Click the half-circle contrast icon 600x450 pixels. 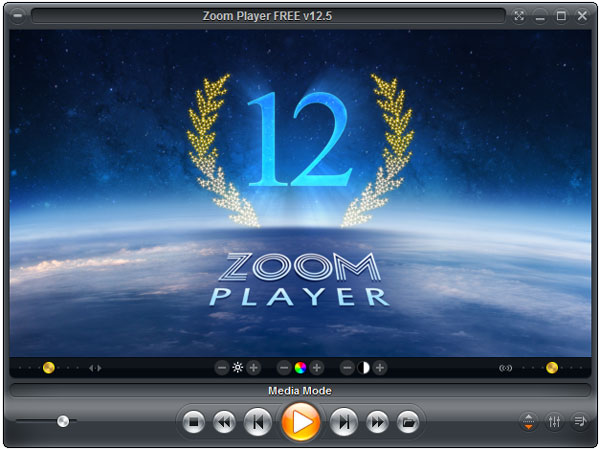click(364, 368)
